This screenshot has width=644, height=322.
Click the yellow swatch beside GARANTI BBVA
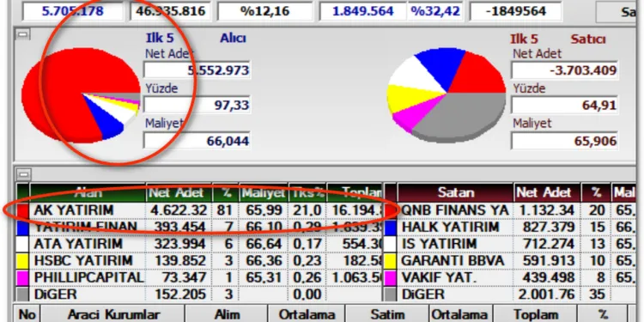(x=390, y=261)
